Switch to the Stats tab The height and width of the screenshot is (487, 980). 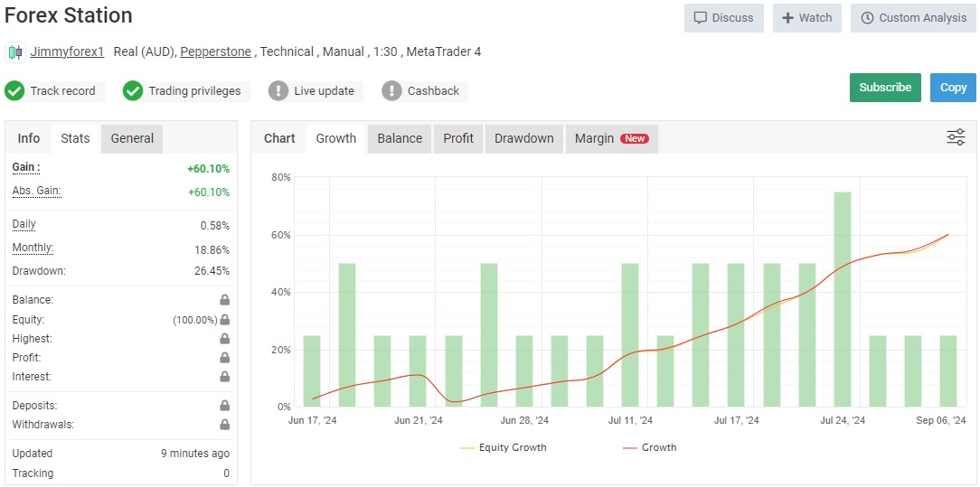pos(76,138)
